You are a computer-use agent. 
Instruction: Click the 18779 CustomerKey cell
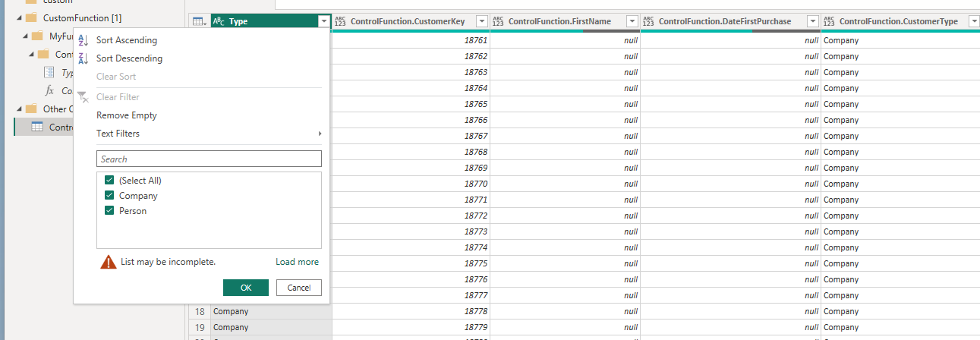coord(411,327)
